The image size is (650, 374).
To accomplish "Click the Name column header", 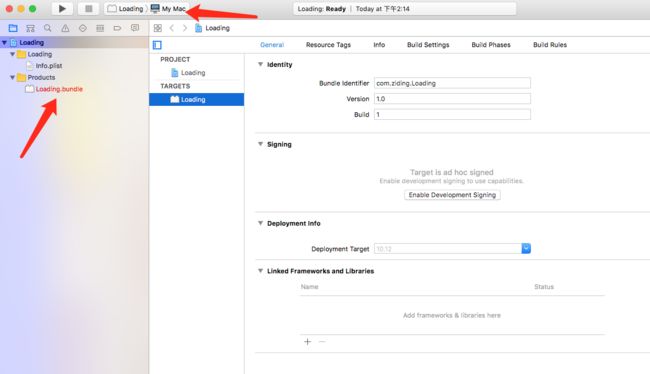I will 310,287.
